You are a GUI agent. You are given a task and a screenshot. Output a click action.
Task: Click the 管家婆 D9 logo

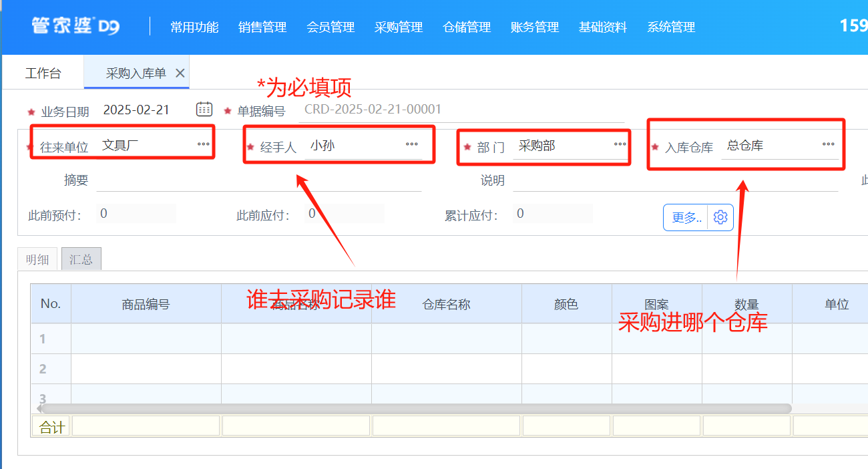click(x=75, y=27)
